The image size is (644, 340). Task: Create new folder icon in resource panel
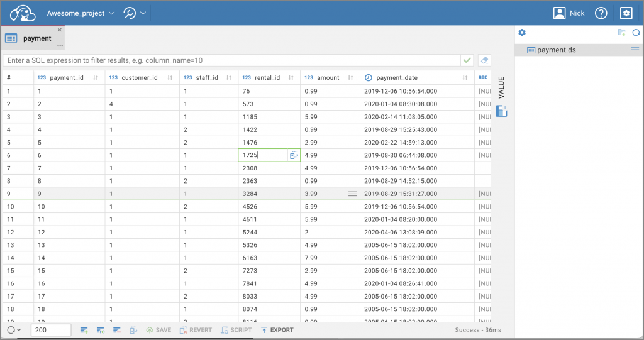[x=622, y=33]
